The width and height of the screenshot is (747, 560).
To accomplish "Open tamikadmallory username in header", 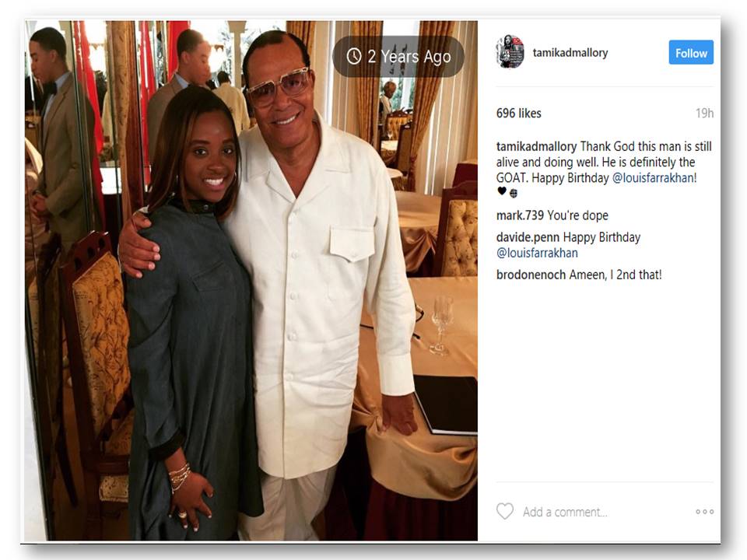I will click(x=570, y=52).
